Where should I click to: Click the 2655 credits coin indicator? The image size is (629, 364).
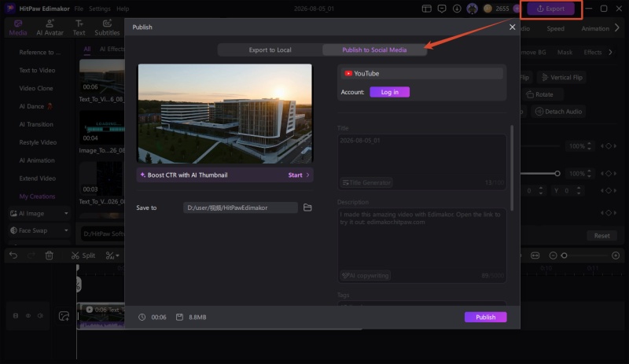click(497, 9)
